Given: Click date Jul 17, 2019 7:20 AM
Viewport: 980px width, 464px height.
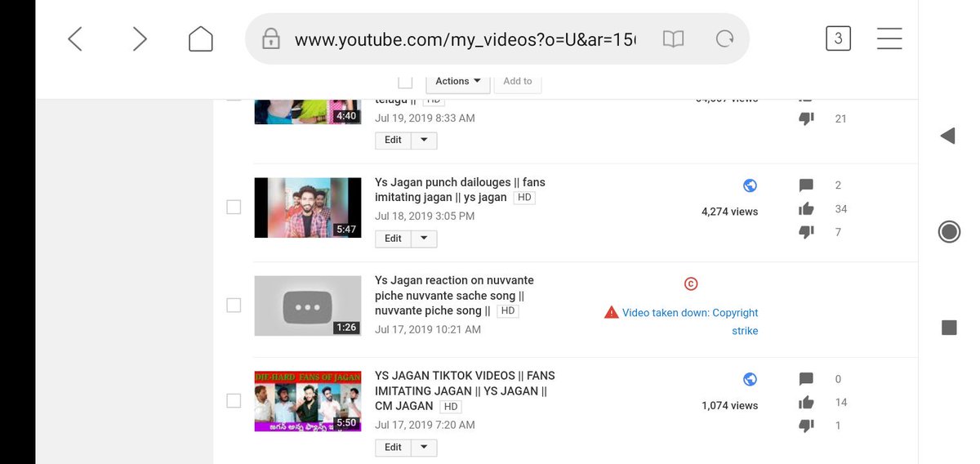Looking at the screenshot, I should click(425, 425).
